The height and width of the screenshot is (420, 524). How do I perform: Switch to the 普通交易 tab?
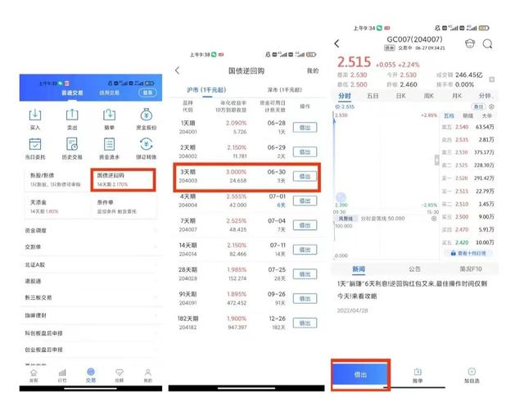72,93
